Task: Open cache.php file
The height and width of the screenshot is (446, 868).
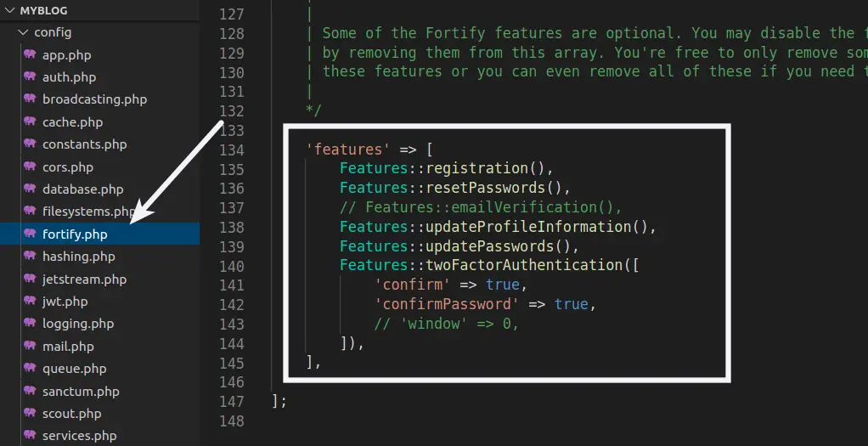Action: coord(72,121)
